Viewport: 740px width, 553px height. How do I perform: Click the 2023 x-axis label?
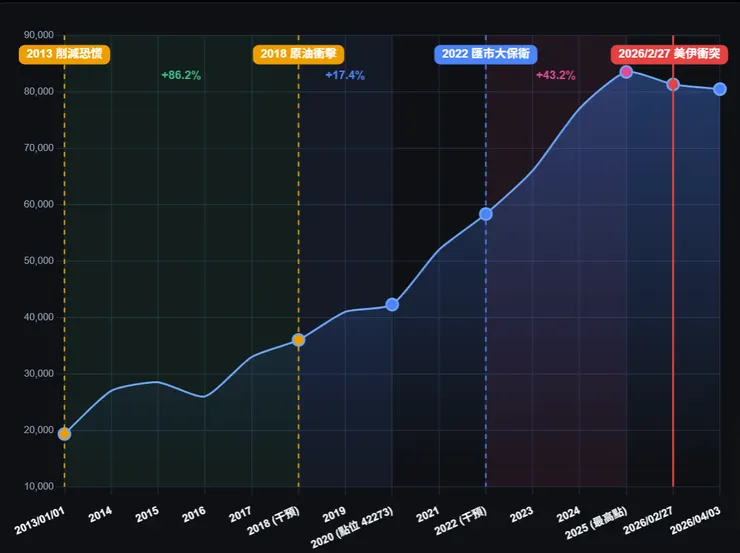click(x=521, y=514)
